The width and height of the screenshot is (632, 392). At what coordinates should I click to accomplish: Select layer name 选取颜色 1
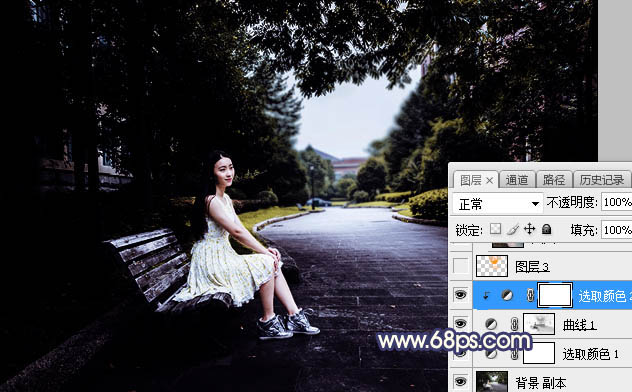click(590, 354)
